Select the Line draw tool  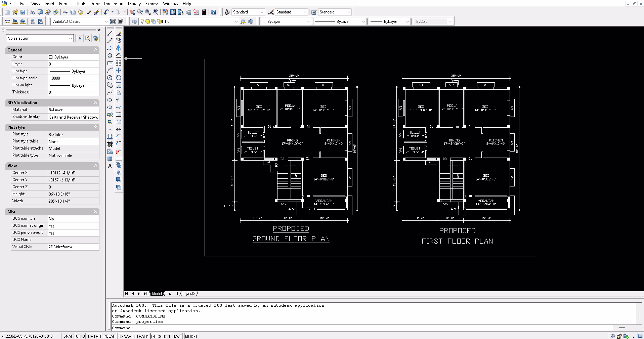pyautogui.click(x=110, y=33)
